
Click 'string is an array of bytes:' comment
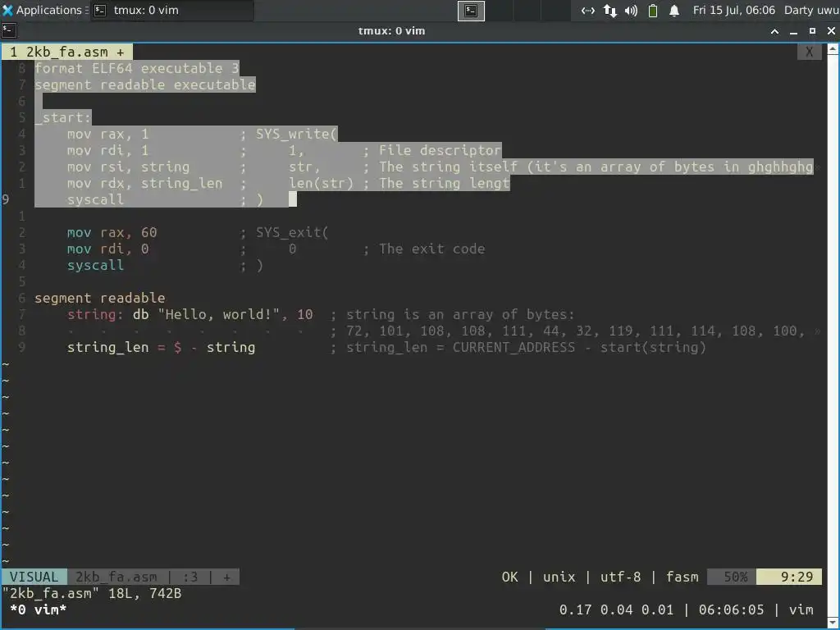tap(460, 314)
